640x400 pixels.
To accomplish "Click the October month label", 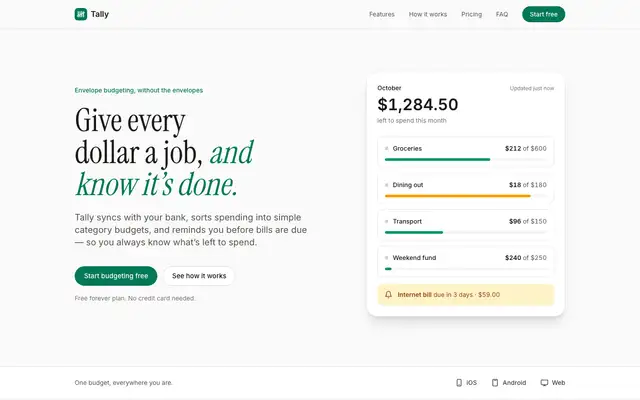I will coord(389,88).
